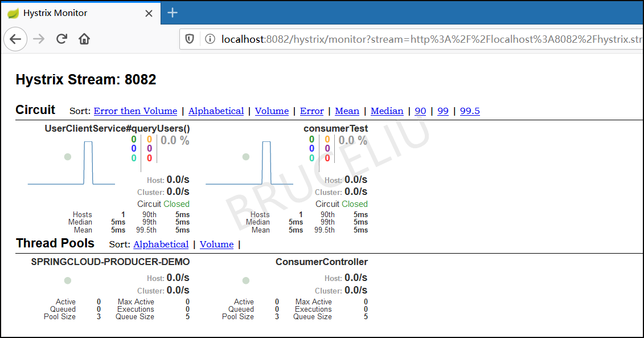
Task: Sort circuits with the Circuit Alphabetical link
Action: click(x=216, y=111)
